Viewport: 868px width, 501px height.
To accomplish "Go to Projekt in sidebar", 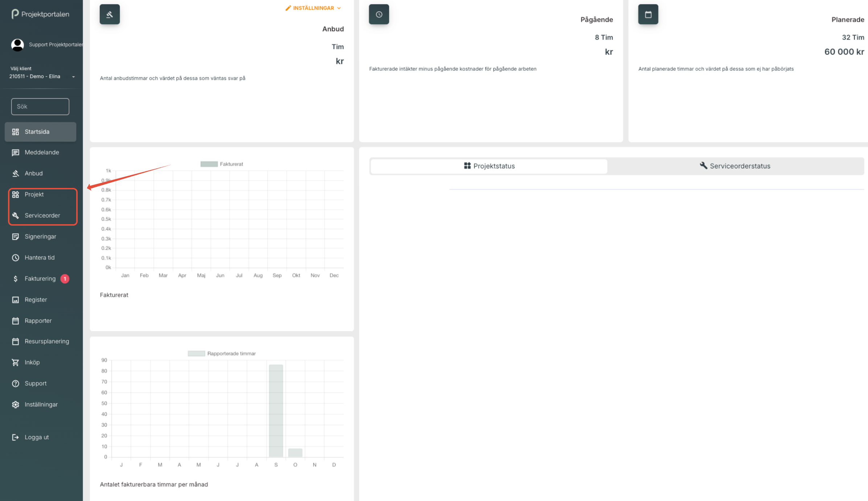I will 34,194.
